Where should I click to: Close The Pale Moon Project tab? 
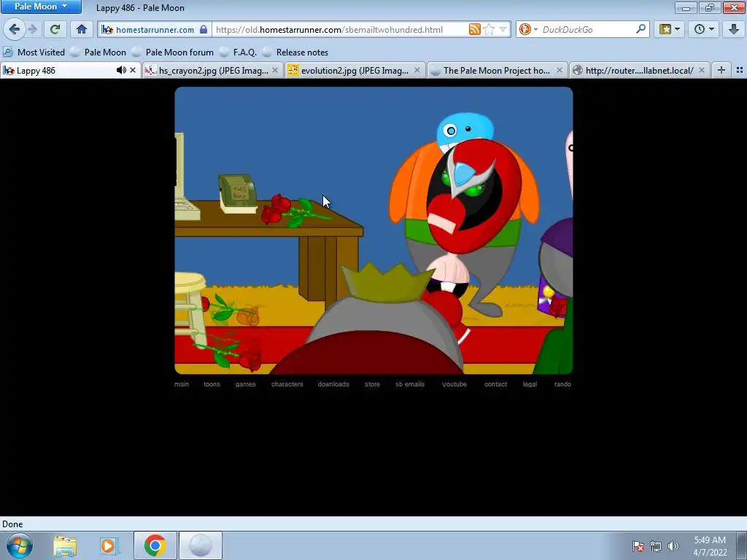560,71
